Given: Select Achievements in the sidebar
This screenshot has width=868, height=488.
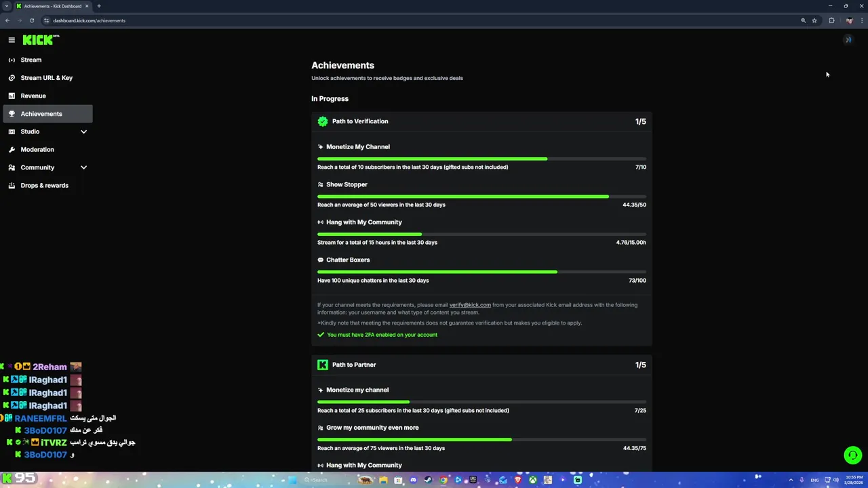Looking at the screenshot, I should (x=47, y=114).
